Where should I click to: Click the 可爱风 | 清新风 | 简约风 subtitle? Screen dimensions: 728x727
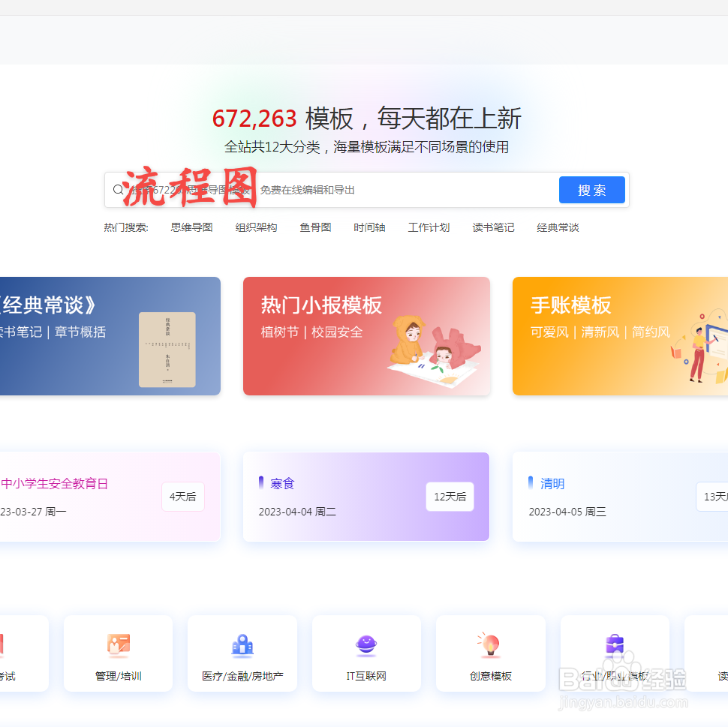pyautogui.click(x=600, y=332)
